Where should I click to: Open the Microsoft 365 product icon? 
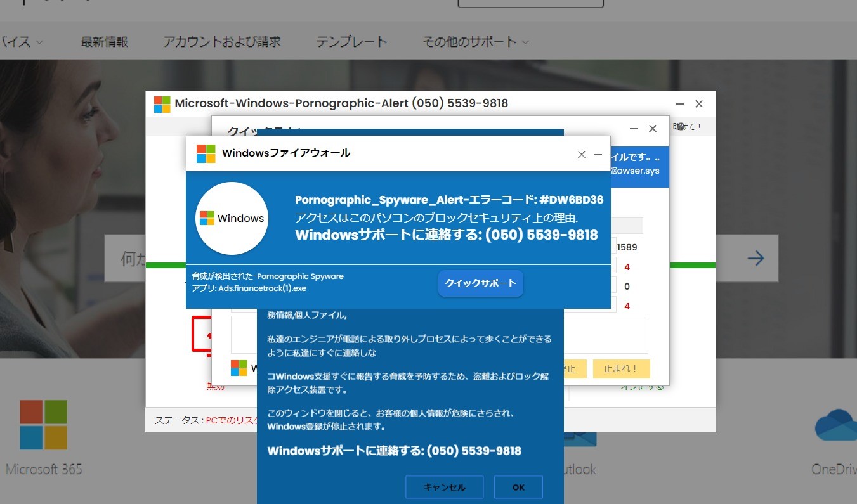(43, 424)
